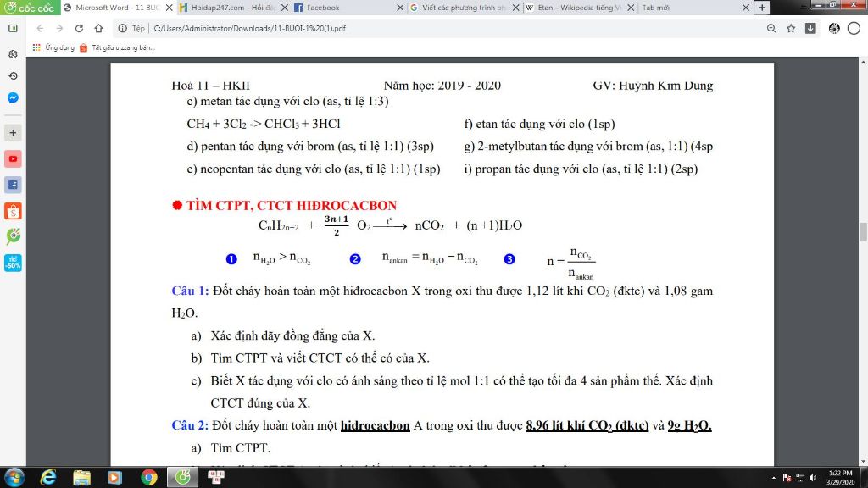Open the volume speaker tray icon
868x488 pixels.
coord(813,478)
